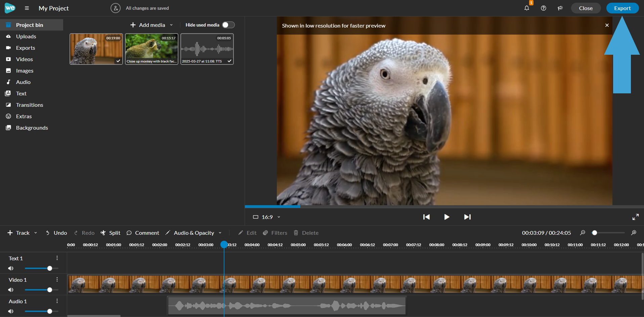Click the 00:05:00 ruler mark
Image resolution: width=644 pixels, height=317 pixels.
tap(298, 245)
